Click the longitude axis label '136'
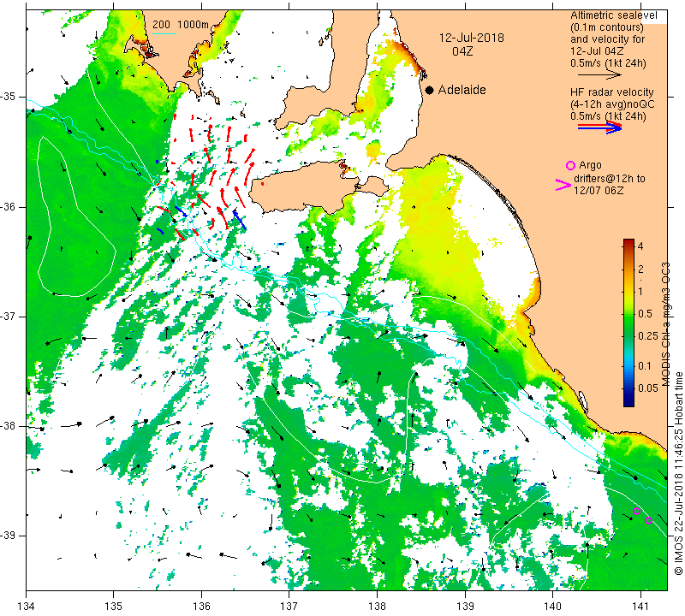685x616 pixels. point(201,606)
